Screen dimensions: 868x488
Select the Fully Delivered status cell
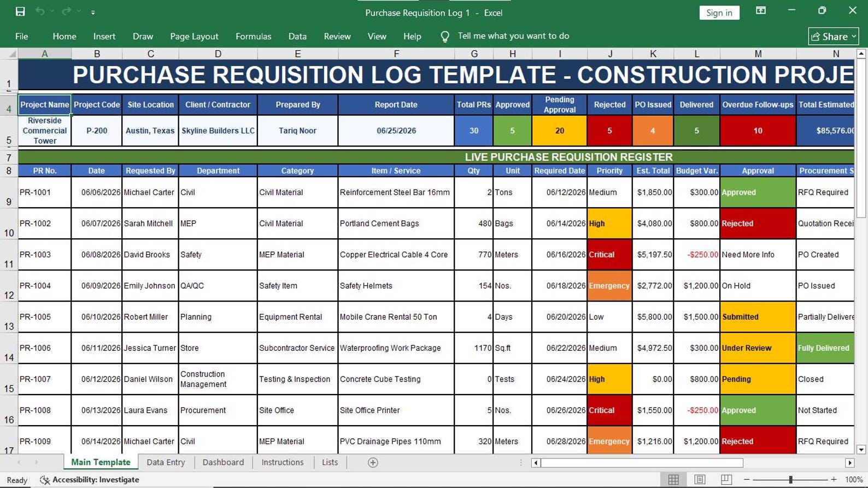point(825,348)
